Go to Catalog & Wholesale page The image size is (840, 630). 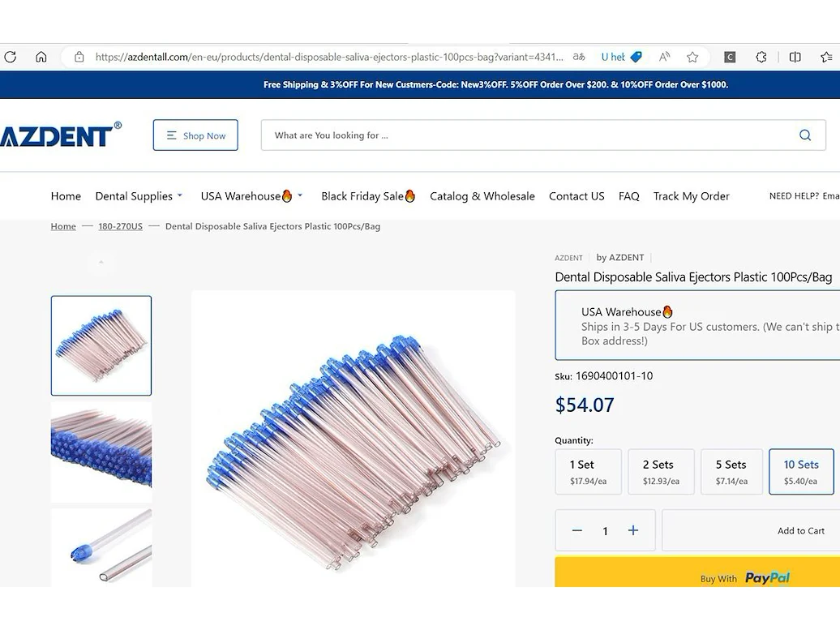[482, 196]
